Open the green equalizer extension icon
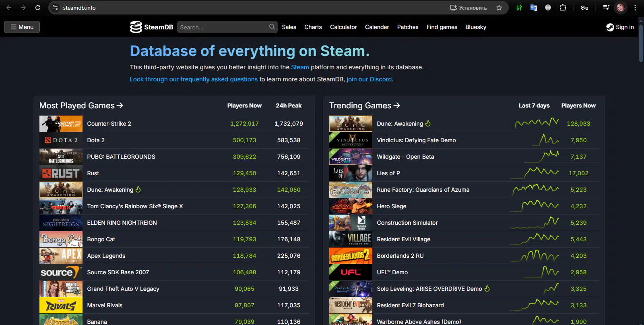The height and width of the screenshot is (325, 644). (519, 8)
